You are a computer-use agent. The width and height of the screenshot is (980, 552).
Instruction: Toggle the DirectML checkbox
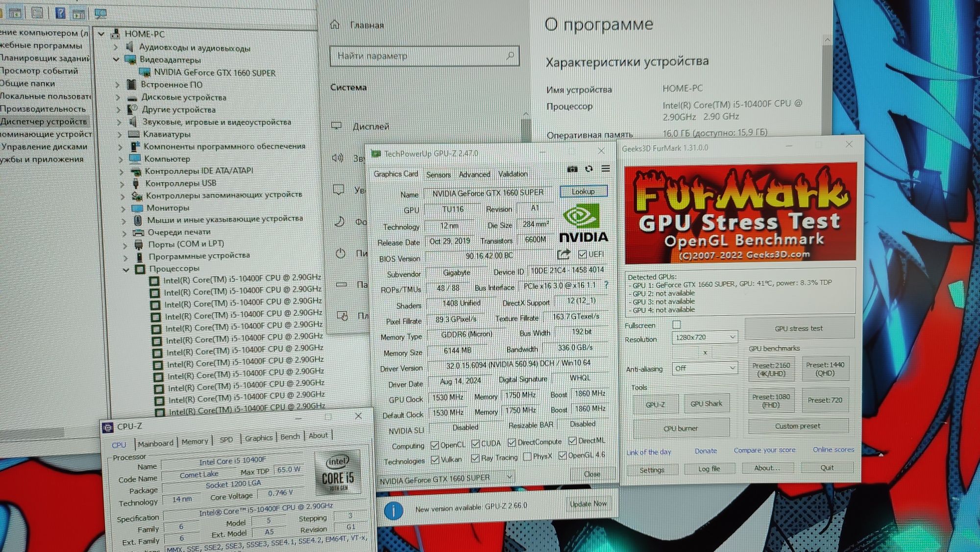(x=572, y=441)
